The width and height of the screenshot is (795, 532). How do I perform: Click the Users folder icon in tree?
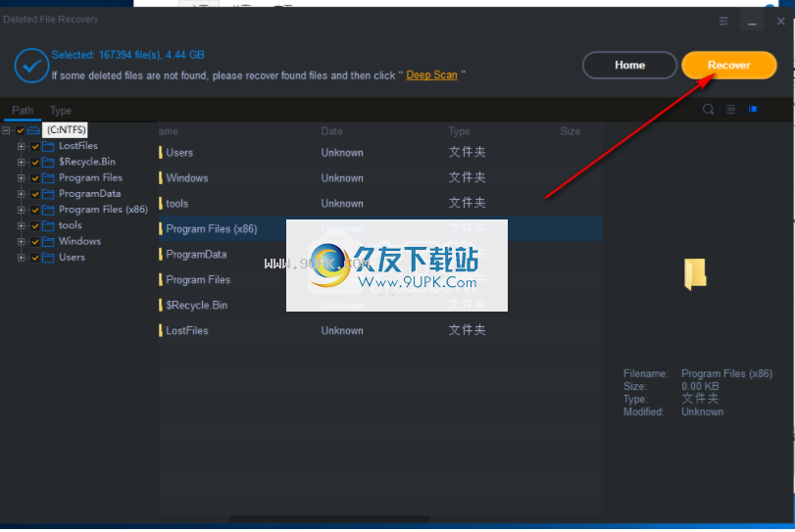click(48, 258)
